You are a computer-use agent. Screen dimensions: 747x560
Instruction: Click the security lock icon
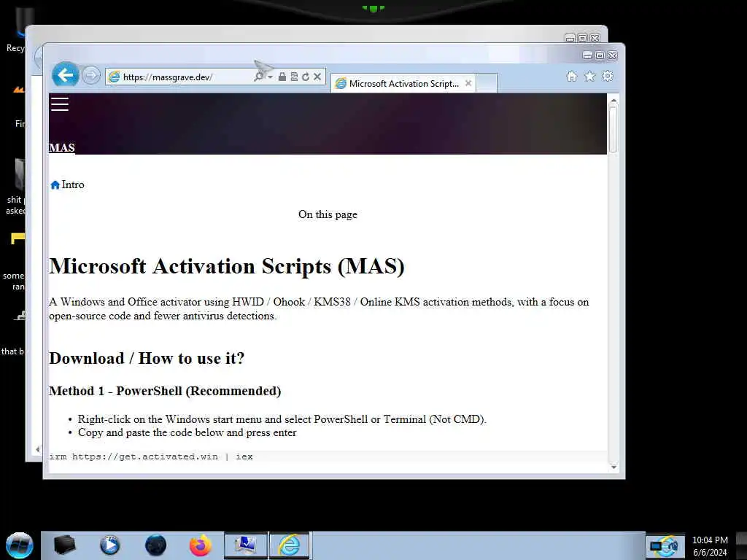click(282, 77)
